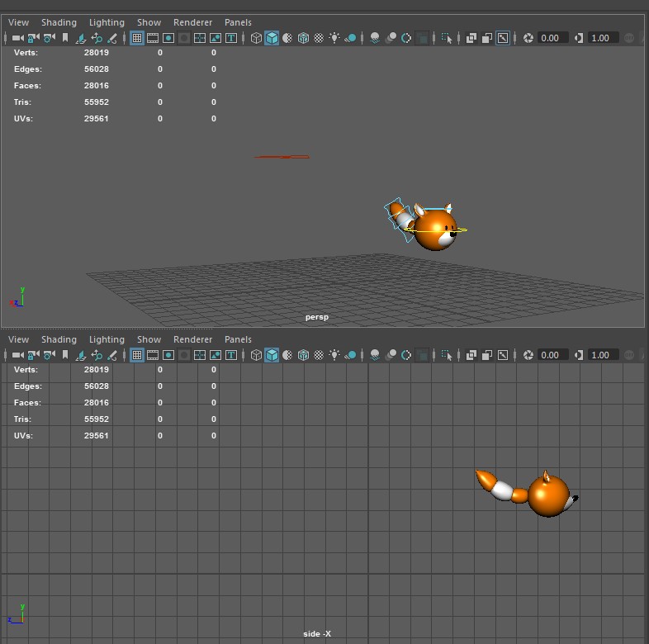Screen dimensions: 649x644
Task: Open View menu of side -X panel
Action: point(19,339)
